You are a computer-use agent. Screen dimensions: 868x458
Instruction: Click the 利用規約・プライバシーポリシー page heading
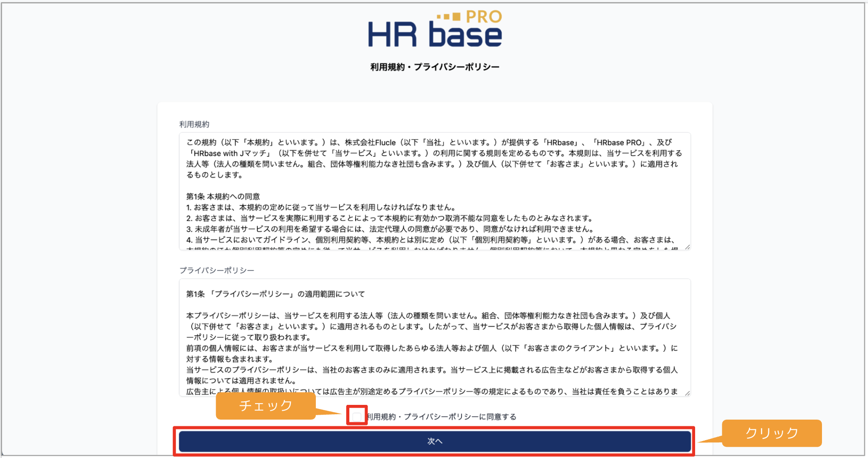pos(435,67)
